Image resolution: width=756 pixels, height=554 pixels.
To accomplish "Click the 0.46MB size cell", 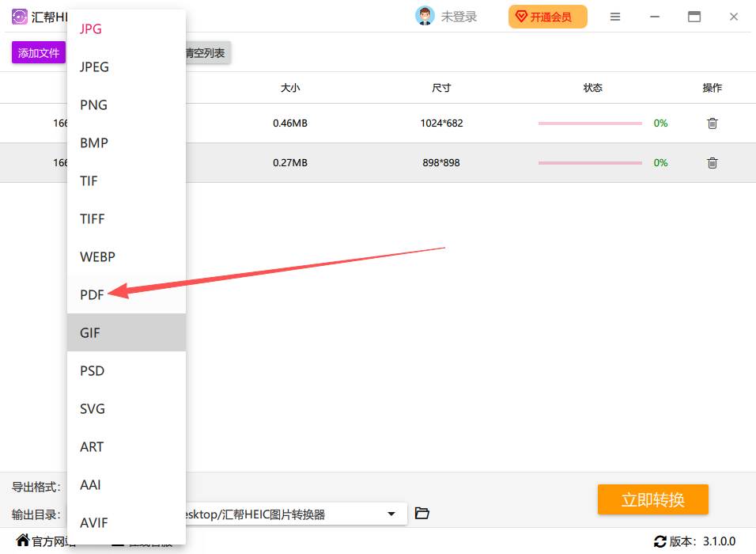I will pyautogui.click(x=290, y=123).
